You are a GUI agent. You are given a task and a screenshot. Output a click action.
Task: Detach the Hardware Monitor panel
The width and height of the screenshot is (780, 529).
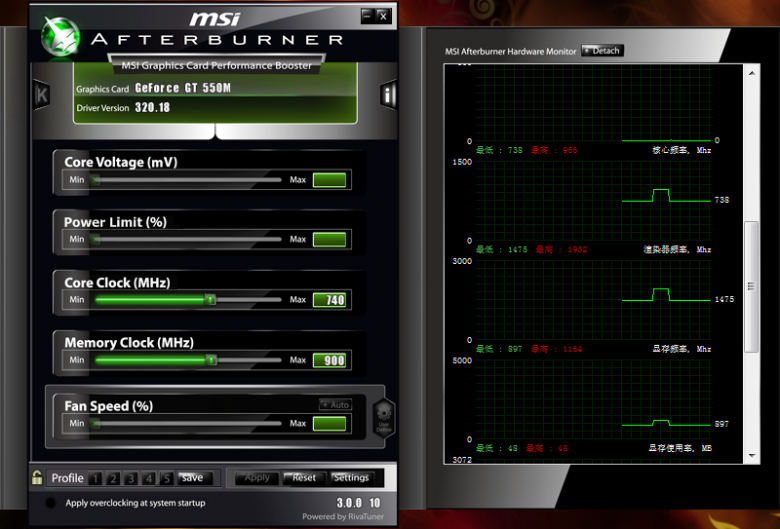[x=602, y=51]
